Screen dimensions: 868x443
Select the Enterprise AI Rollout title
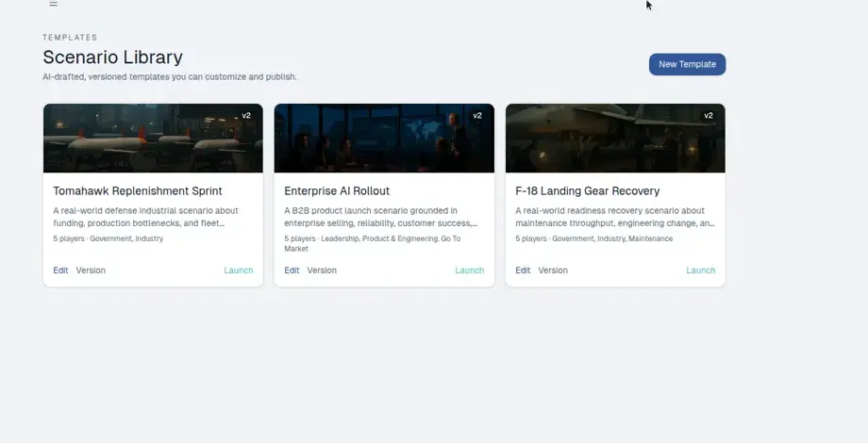pyautogui.click(x=337, y=190)
